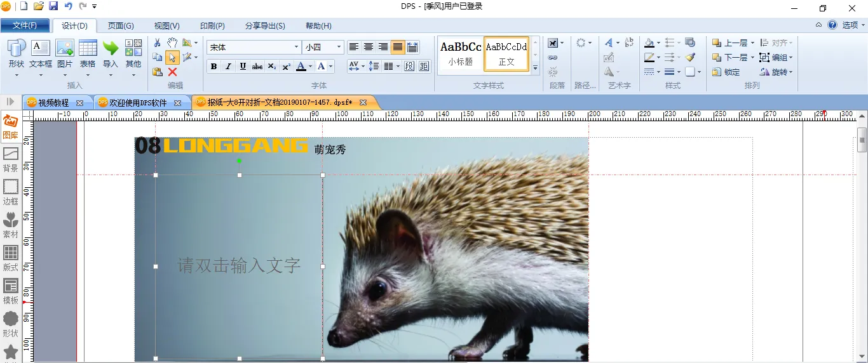The height and width of the screenshot is (363, 868).
Task: Click the red delete X icon
Action: [x=172, y=72]
